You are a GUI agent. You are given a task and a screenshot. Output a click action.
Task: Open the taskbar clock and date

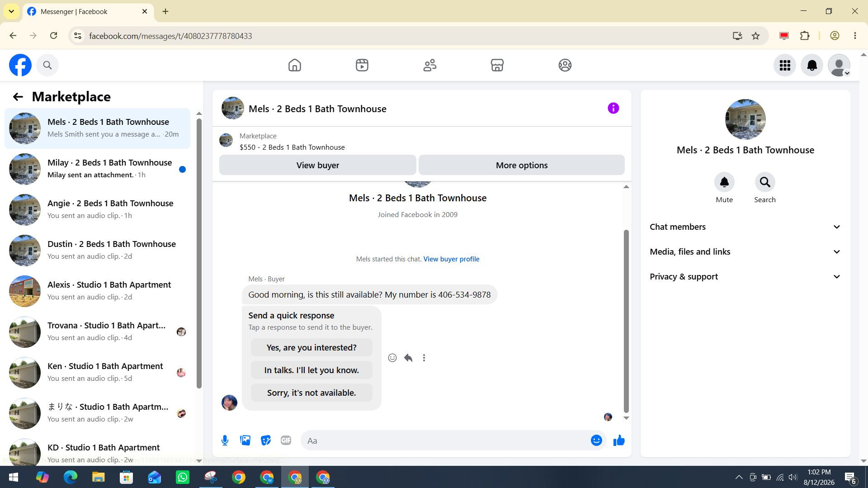click(819, 477)
